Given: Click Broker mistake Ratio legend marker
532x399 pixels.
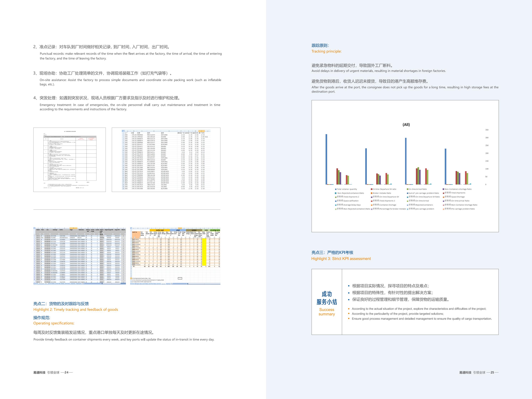Looking at the screenshot, I should point(372,193).
